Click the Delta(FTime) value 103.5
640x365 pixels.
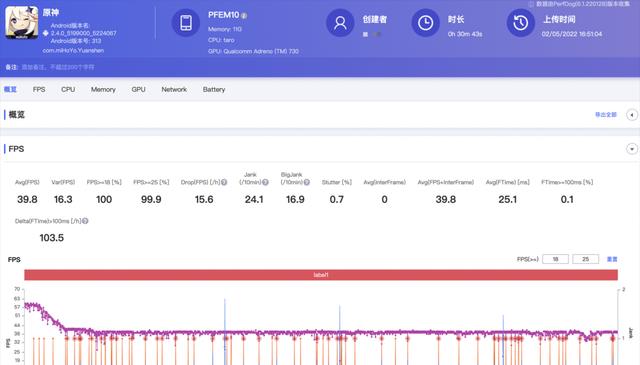pyautogui.click(x=51, y=238)
